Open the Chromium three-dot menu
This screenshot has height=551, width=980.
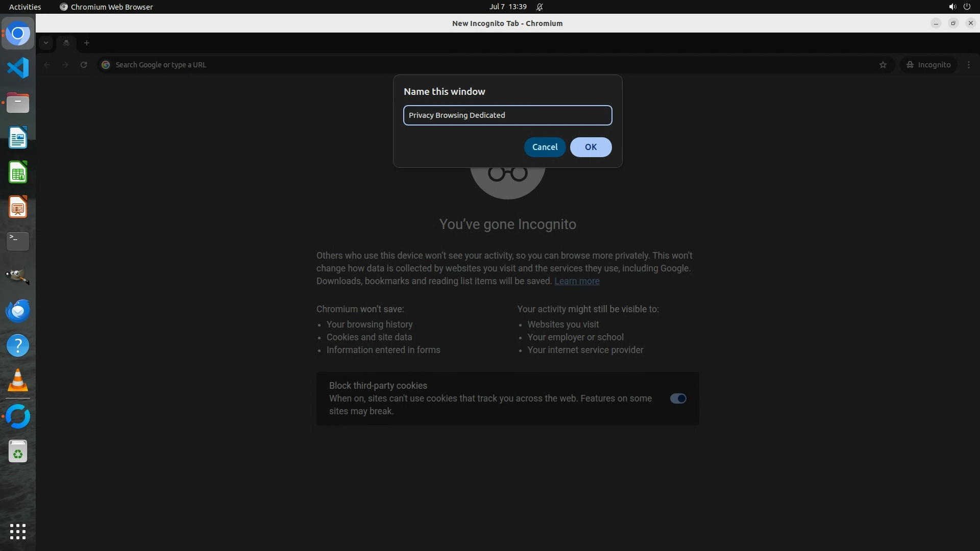click(969, 65)
